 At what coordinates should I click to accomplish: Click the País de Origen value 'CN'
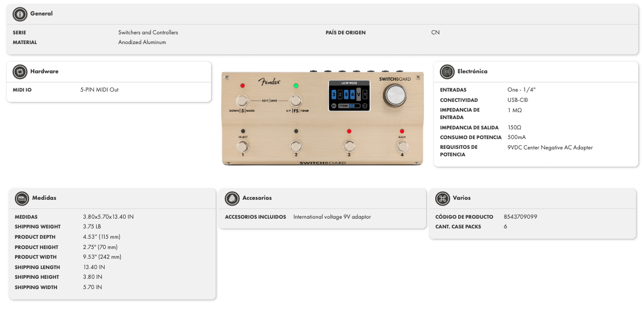coord(435,33)
